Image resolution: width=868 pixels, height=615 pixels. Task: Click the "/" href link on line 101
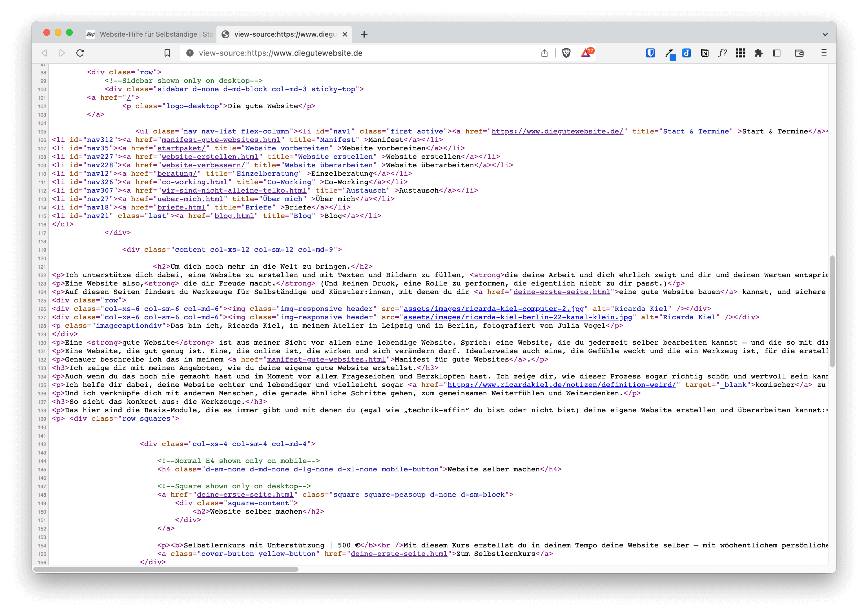(129, 98)
